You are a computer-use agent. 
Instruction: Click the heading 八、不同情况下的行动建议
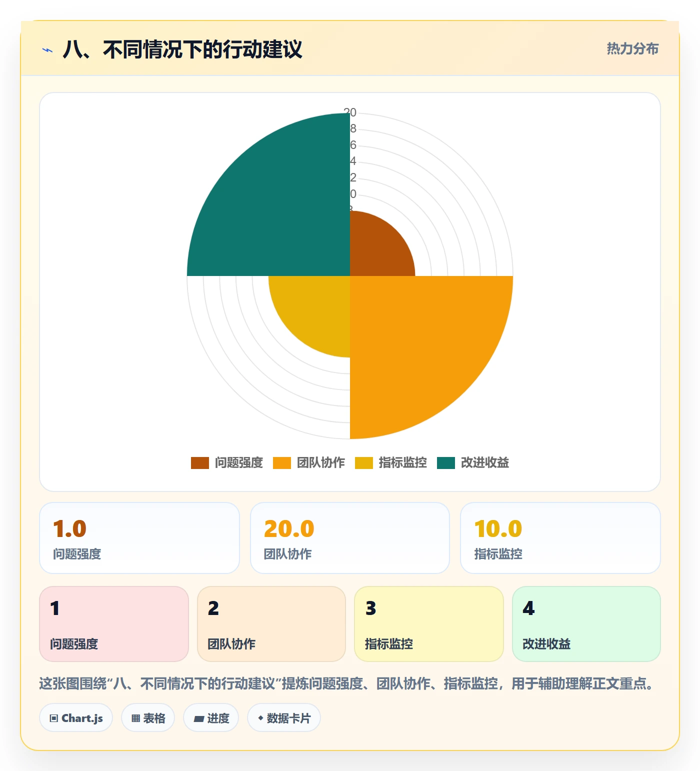tap(182, 49)
